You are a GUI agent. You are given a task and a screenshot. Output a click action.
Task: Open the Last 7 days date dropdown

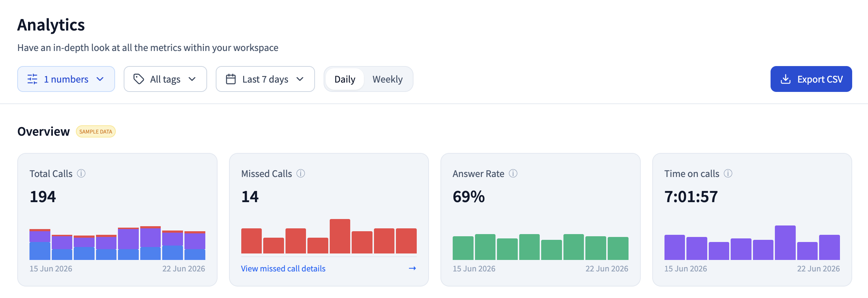[265, 79]
